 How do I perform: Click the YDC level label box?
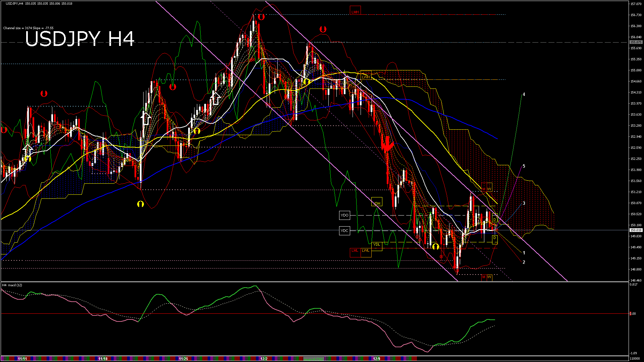(x=344, y=231)
